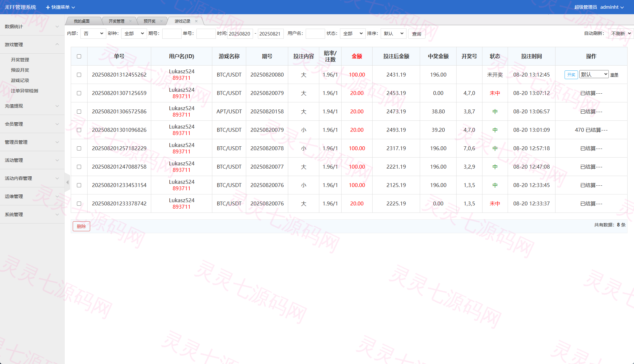
Task: Expand 会员管理 in the sidebar
Action: pyautogui.click(x=32, y=124)
